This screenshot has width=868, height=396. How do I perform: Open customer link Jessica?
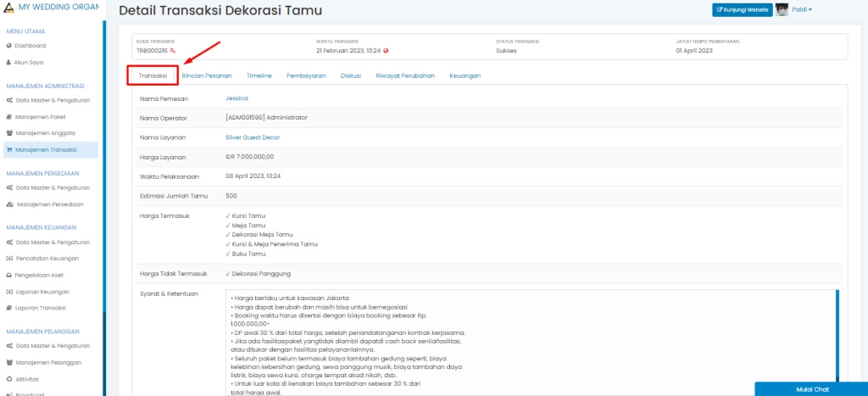[x=236, y=98]
